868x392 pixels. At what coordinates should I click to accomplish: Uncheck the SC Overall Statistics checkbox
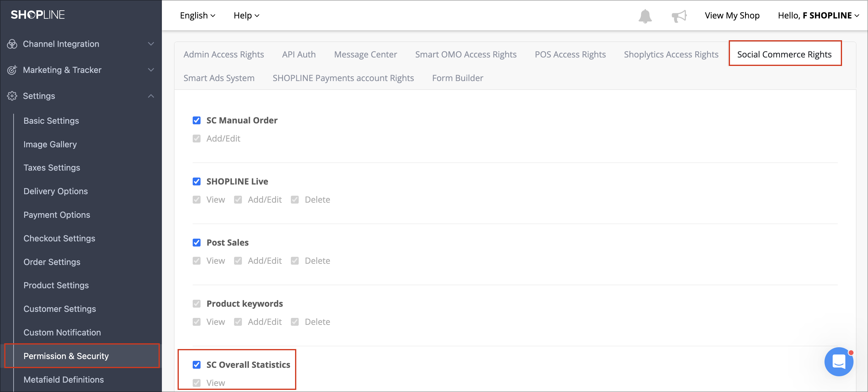pos(196,365)
